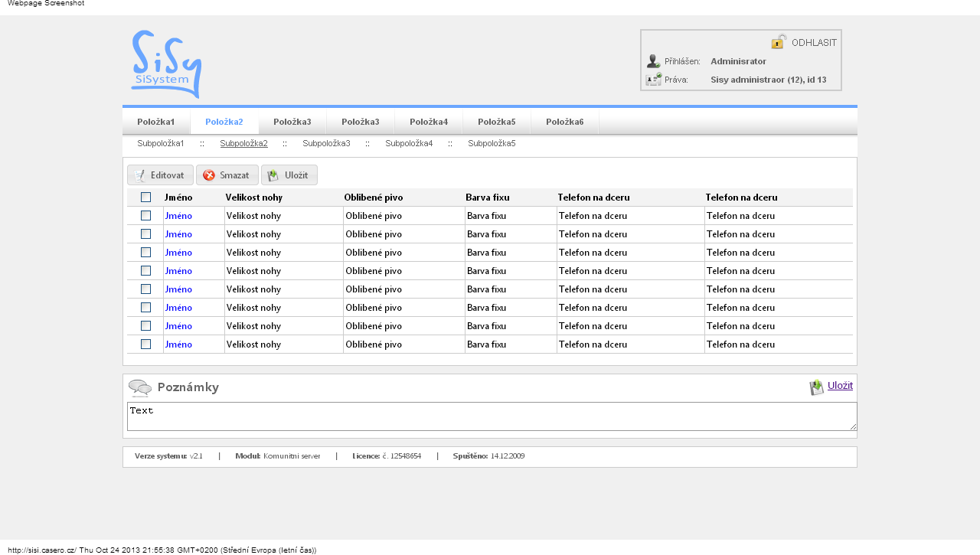The image size is (980, 555).
Task: Switch to the Položka6 tab
Action: 565,122
